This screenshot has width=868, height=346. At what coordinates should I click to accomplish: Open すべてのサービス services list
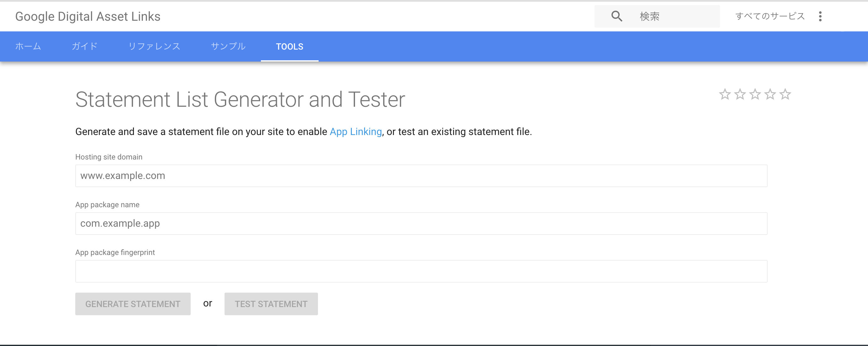tap(770, 16)
